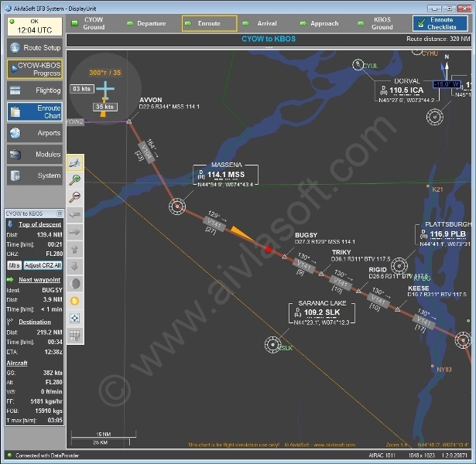Select the Enroute phase tab
Screen dimensions: 476x464
(x=209, y=23)
